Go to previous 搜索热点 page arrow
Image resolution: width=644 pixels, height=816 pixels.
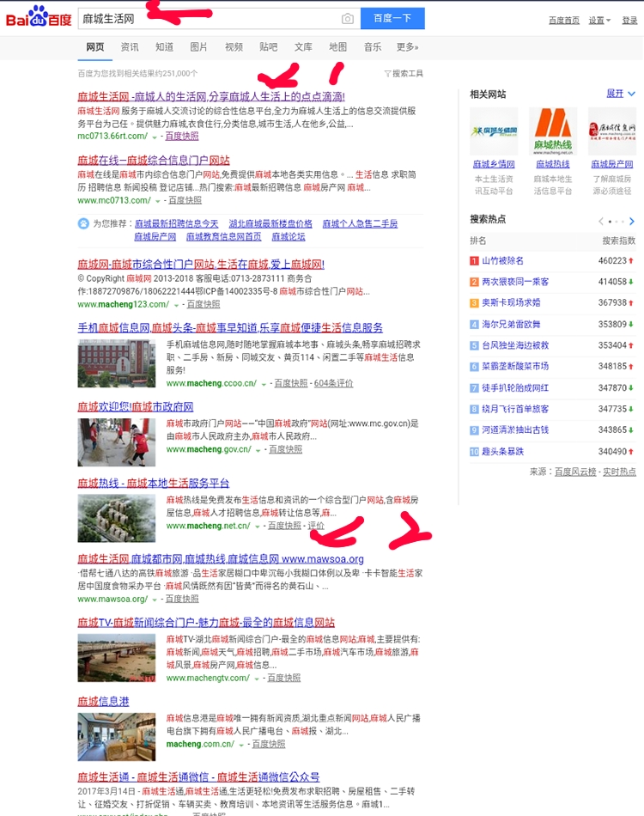click(601, 222)
